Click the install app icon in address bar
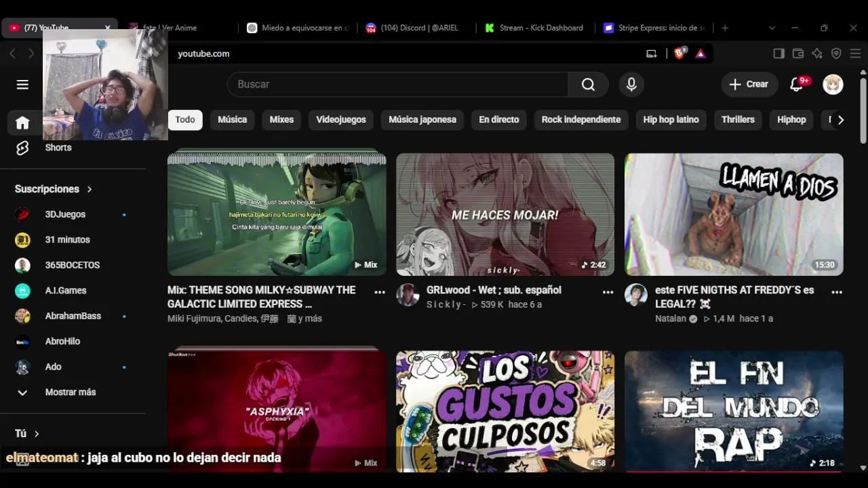The width and height of the screenshot is (868, 488). point(652,54)
